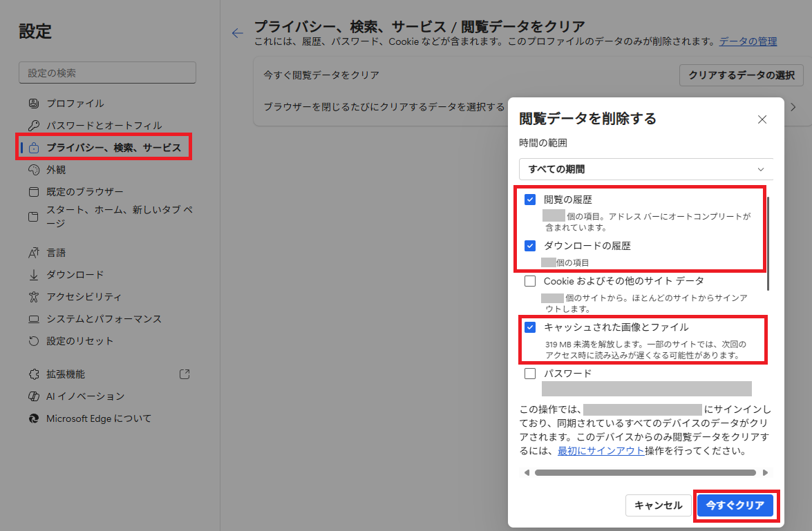Click the 今すぐクリア button
Image resolution: width=812 pixels, height=531 pixels.
point(735,505)
